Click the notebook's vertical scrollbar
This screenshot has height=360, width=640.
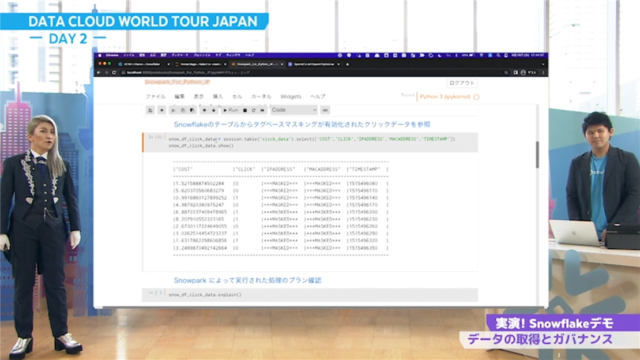[x=537, y=154]
